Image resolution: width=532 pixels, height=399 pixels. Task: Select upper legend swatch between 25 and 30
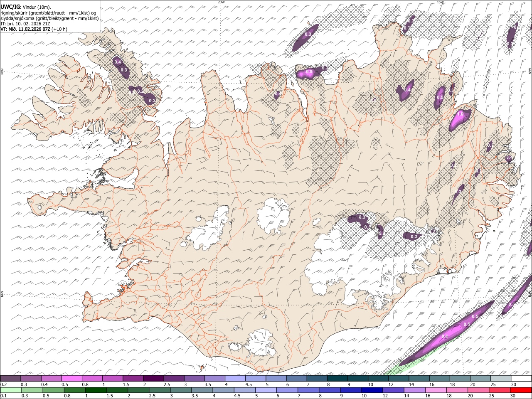point(501,378)
